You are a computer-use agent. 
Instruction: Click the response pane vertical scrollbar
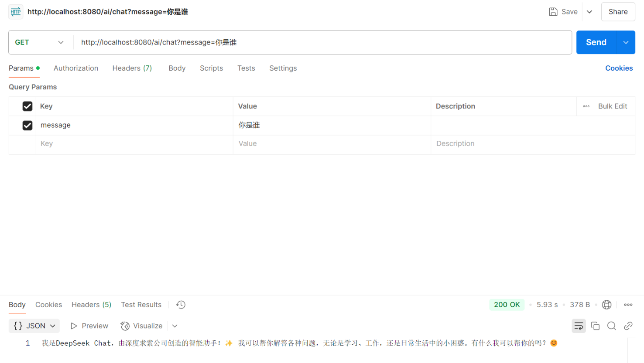click(631, 350)
